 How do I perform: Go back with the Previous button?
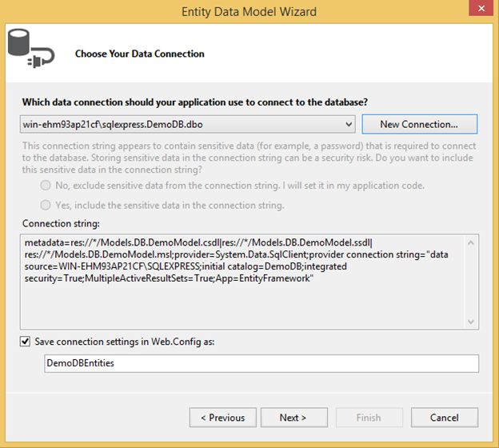222,418
